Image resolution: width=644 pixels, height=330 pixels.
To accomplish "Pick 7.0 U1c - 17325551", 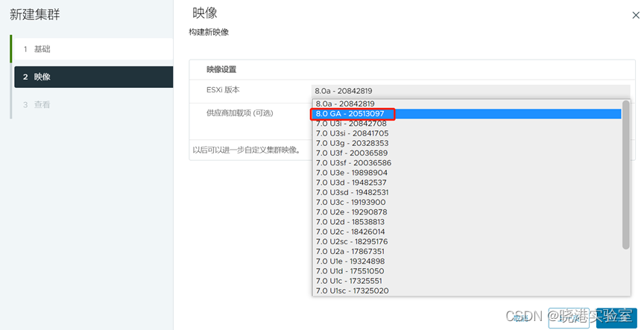I will (x=467, y=281).
